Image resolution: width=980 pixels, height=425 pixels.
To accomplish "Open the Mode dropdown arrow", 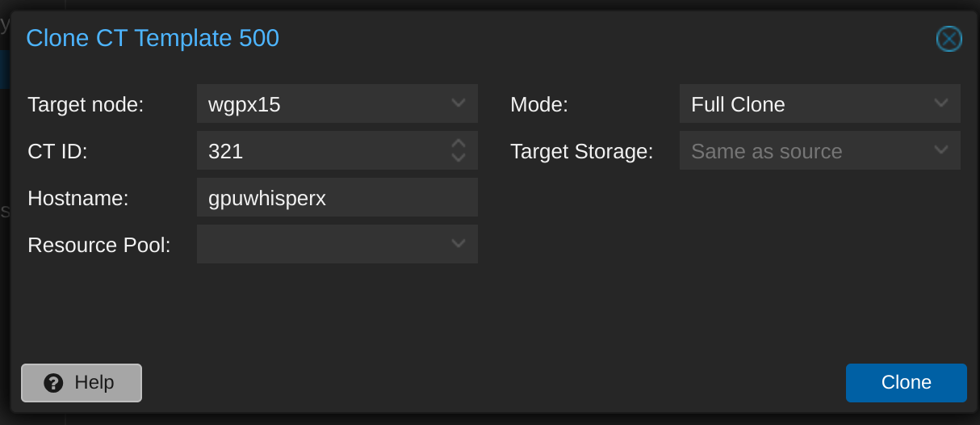I will (941, 103).
